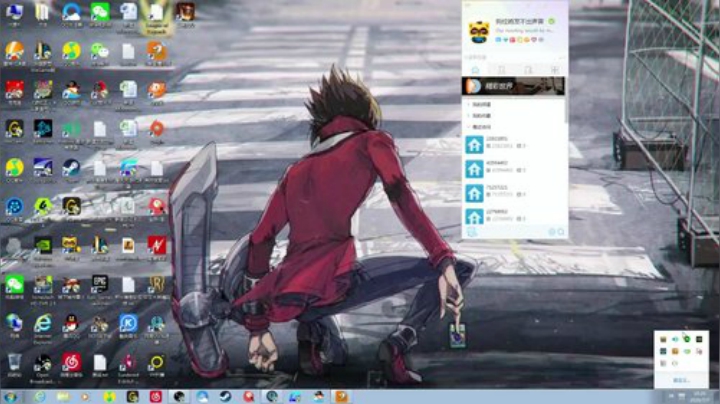This screenshot has height=404, width=720.
Task: Launch the QQ penguin desktop shortcut
Action: click(71, 326)
